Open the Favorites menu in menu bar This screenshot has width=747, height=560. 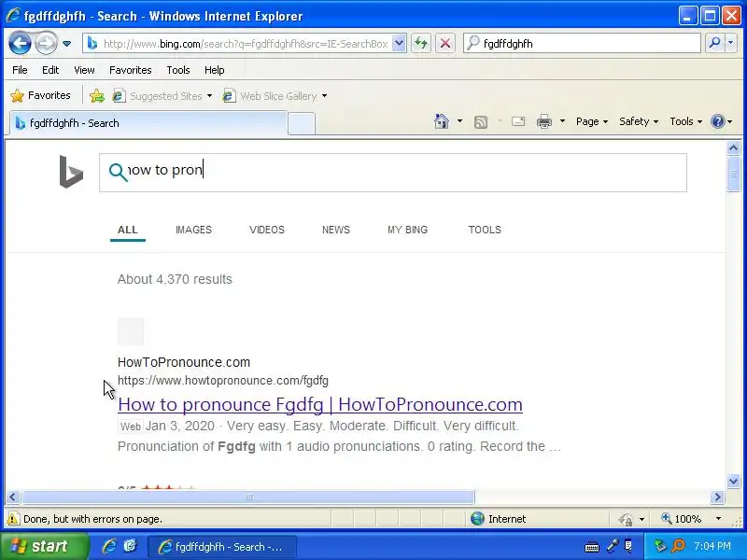pyautogui.click(x=130, y=70)
